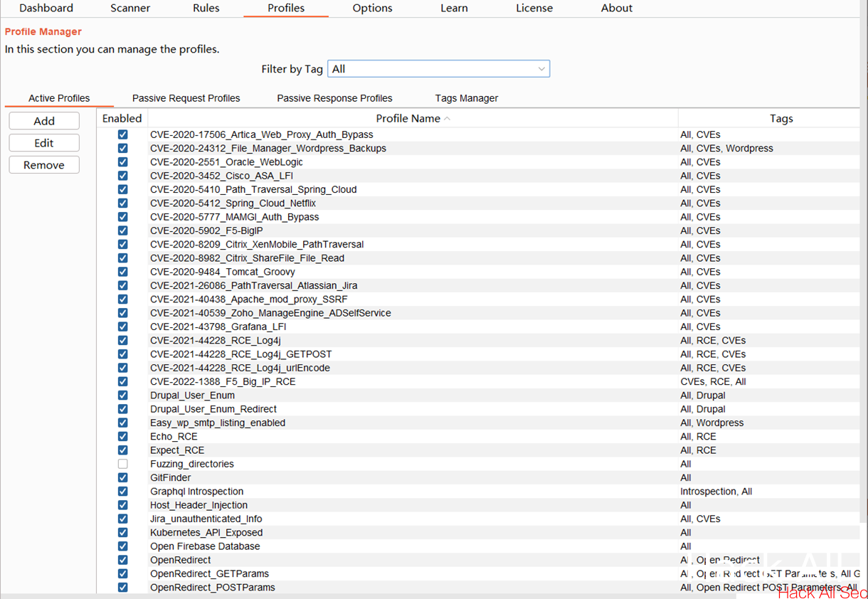Open the Tags Manager sub-tab
The height and width of the screenshot is (599, 868).
[467, 98]
